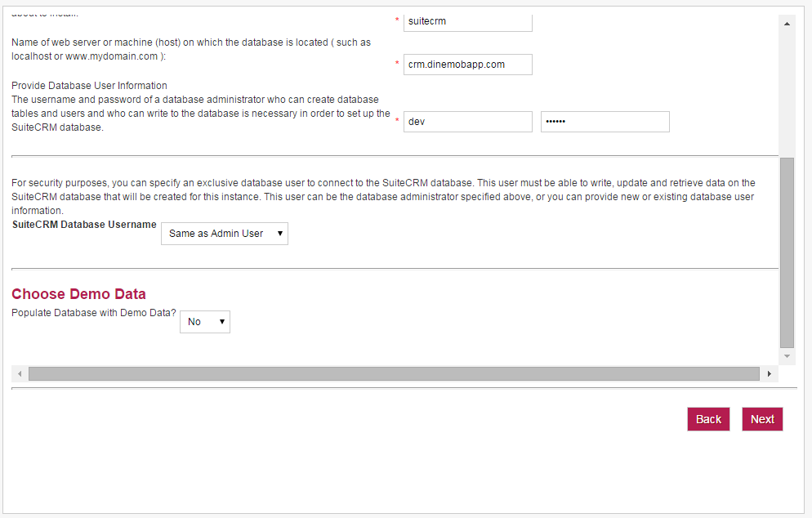The width and height of the screenshot is (812, 518).
Task: Click the vertical scrollbar down arrow
Action: click(787, 356)
